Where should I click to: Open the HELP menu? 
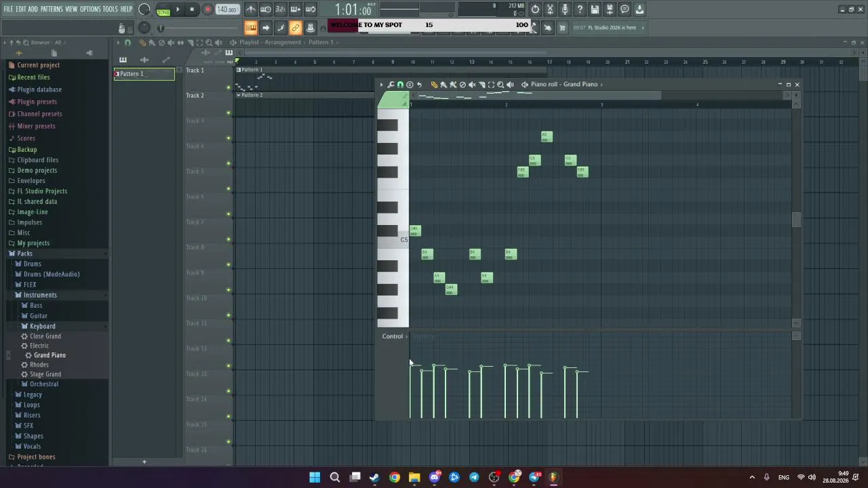pyautogui.click(x=127, y=9)
